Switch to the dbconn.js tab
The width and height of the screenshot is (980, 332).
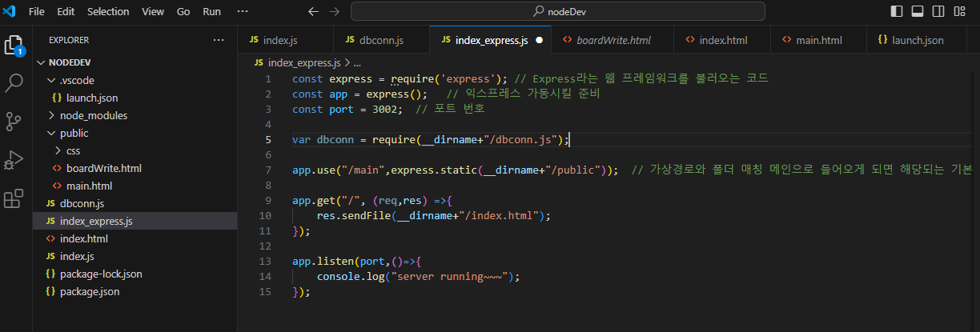coord(381,39)
